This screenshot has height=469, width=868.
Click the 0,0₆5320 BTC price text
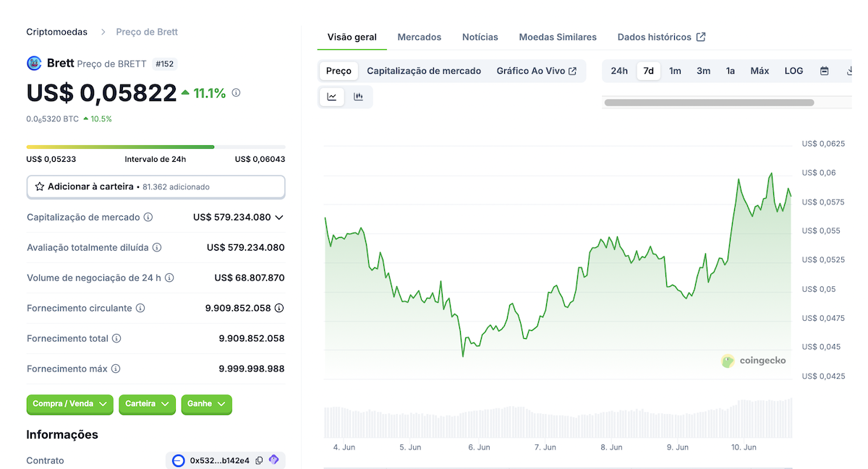[x=53, y=119]
